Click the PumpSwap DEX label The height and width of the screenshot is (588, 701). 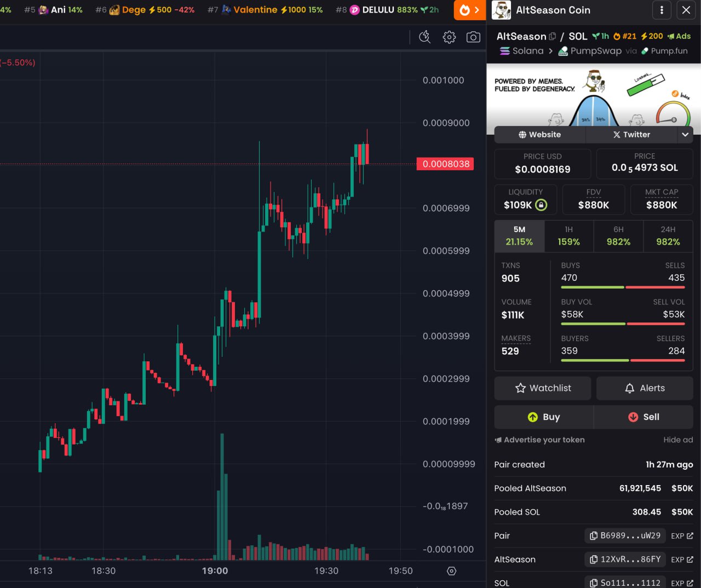590,51
